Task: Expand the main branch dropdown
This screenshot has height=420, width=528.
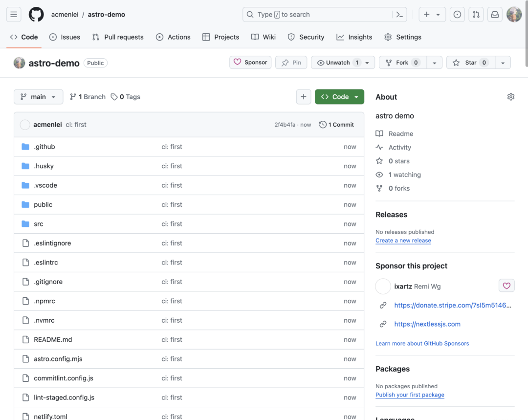Action: tap(38, 97)
